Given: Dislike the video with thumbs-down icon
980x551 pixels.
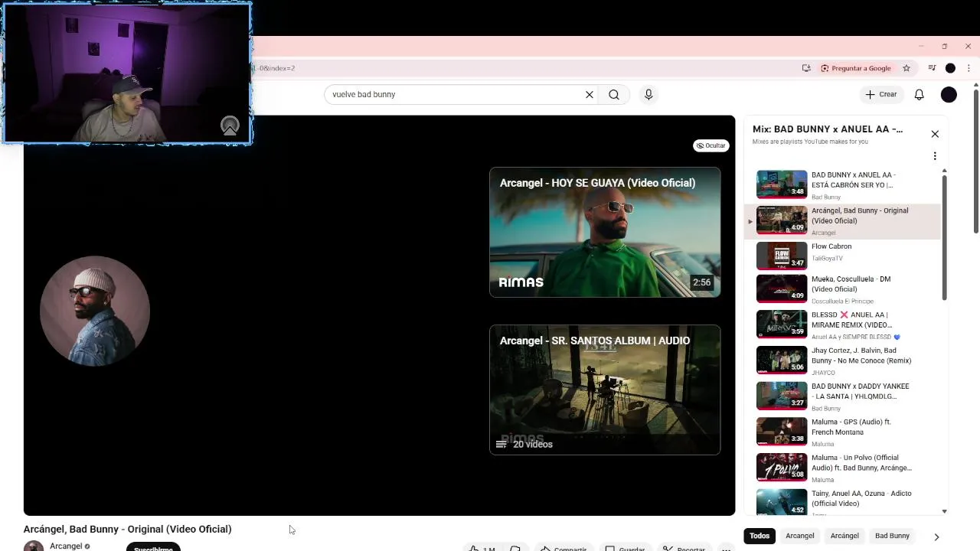Looking at the screenshot, I should pyautogui.click(x=515, y=548).
